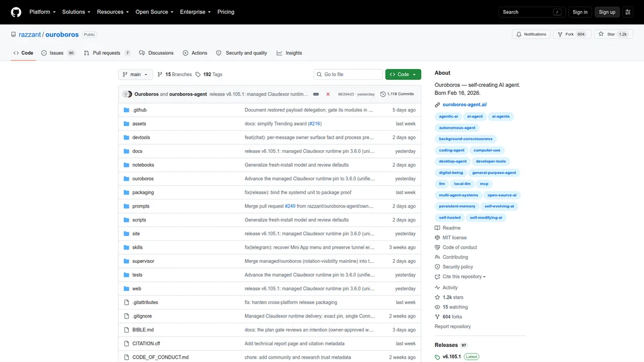Click the Ouroboros commit author avatar
This screenshot has width=644, height=362.
(x=127, y=94)
